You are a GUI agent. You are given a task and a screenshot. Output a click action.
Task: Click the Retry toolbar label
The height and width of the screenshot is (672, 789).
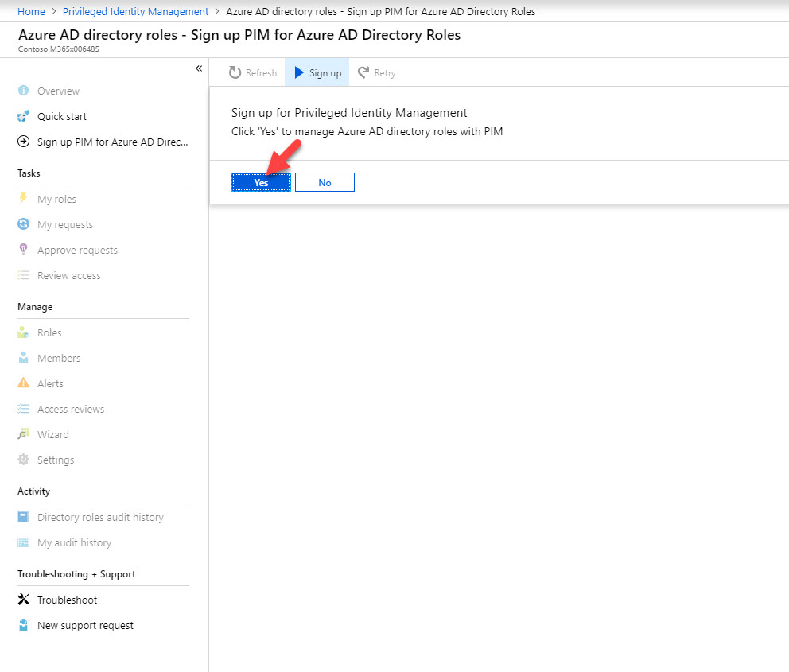click(x=385, y=73)
